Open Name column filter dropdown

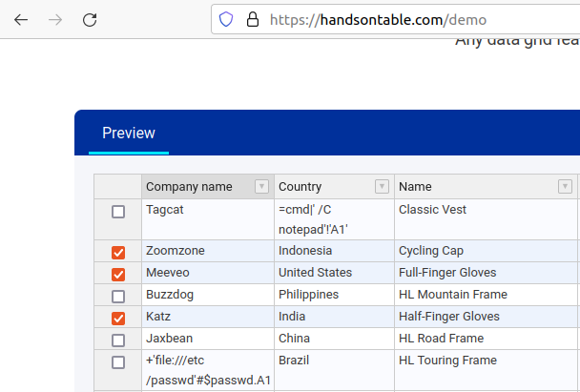565,186
